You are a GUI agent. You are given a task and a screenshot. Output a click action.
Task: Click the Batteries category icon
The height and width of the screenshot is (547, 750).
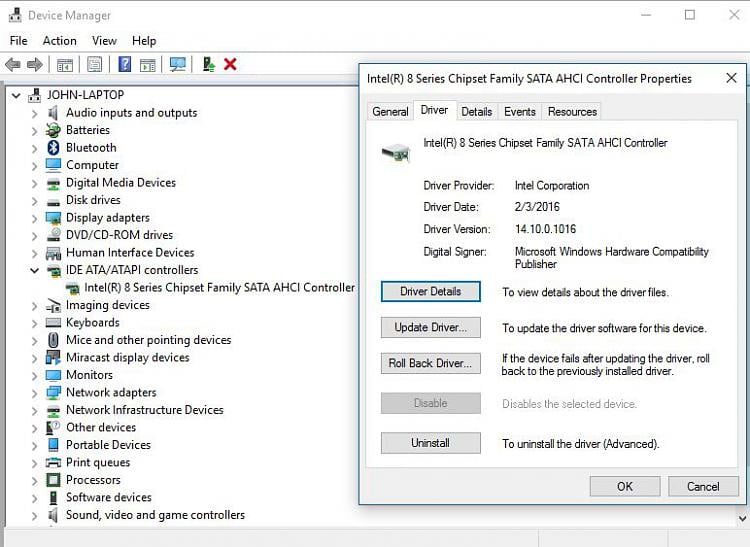[53, 130]
